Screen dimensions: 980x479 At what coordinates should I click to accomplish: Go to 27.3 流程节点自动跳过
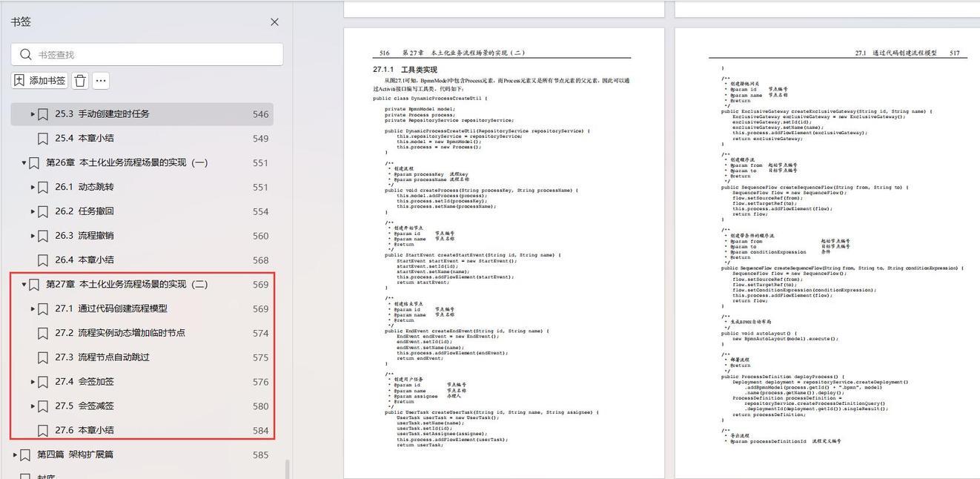(102, 357)
